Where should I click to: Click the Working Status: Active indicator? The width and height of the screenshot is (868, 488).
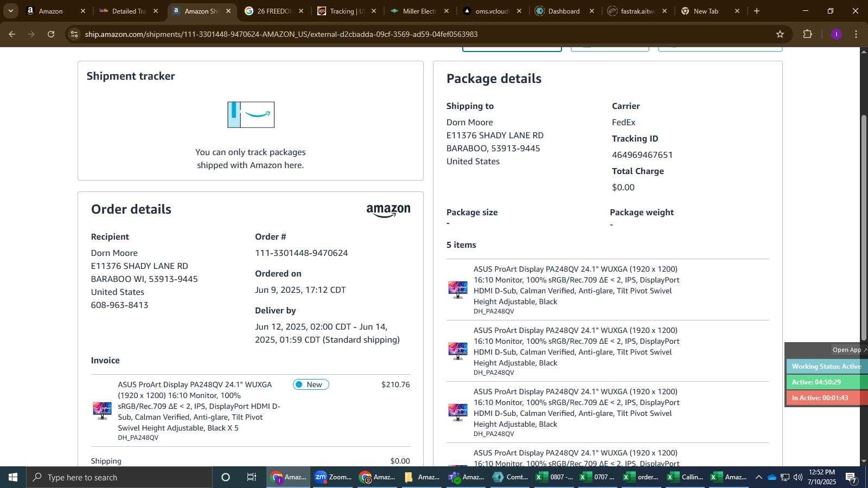827,367
